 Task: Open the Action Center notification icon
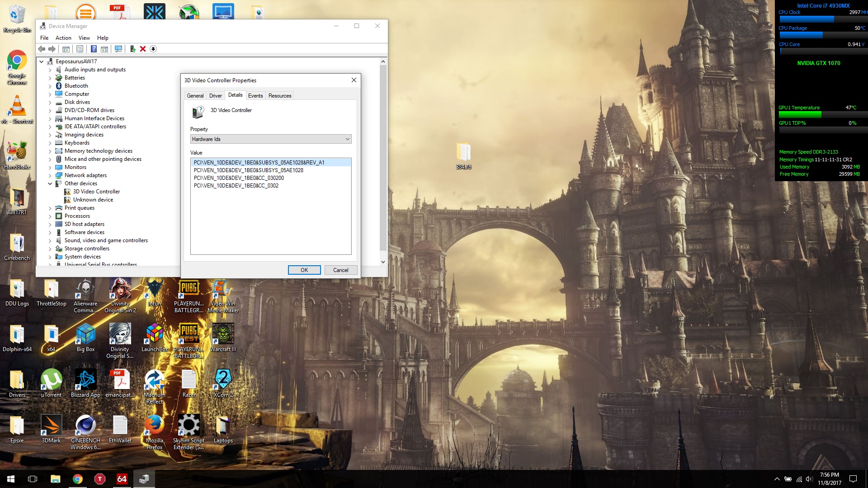853,479
